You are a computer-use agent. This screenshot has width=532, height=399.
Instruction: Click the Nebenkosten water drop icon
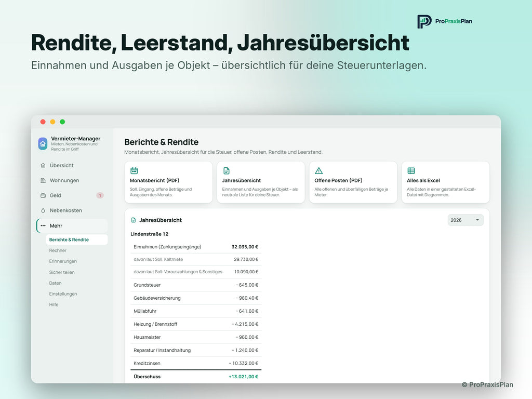coord(43,210)
